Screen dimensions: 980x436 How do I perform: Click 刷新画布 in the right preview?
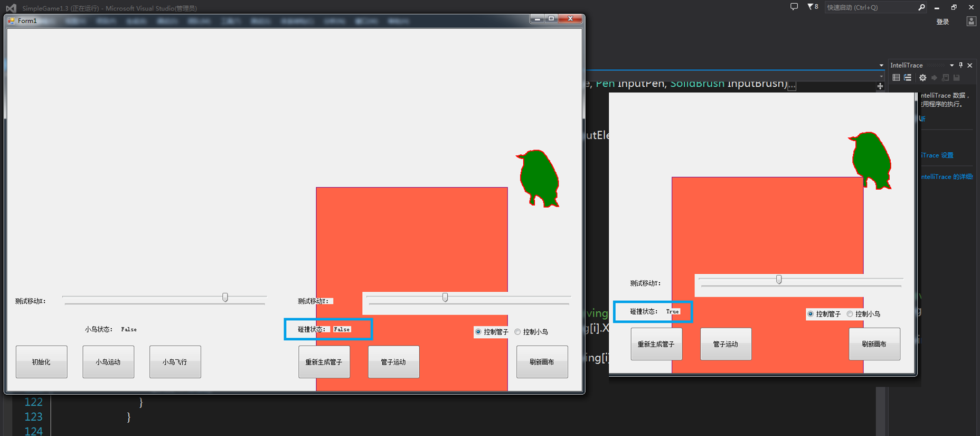point(874,344)
